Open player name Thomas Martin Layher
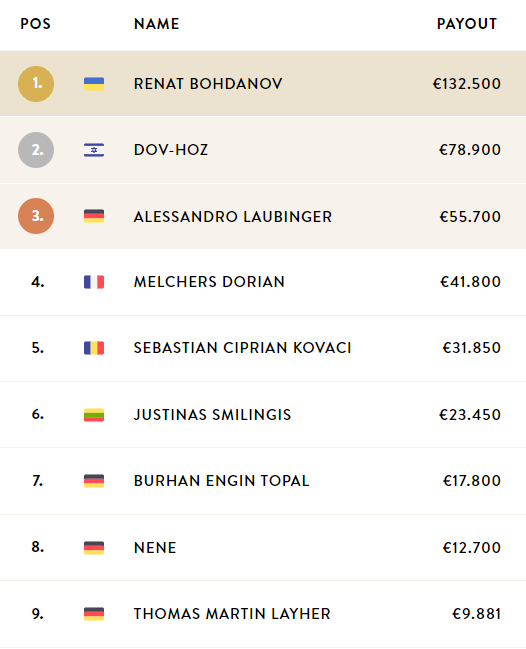This screenshot has height=649, width=526. [232, 614]
